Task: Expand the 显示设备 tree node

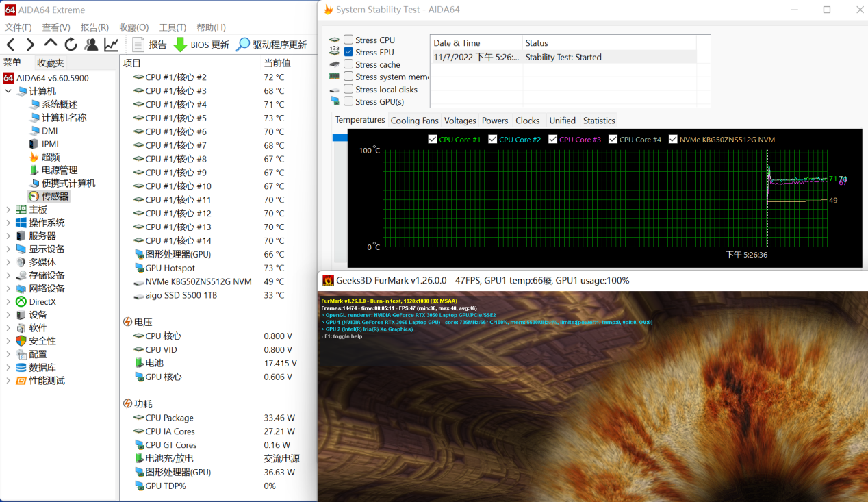Action: [8, 249]
